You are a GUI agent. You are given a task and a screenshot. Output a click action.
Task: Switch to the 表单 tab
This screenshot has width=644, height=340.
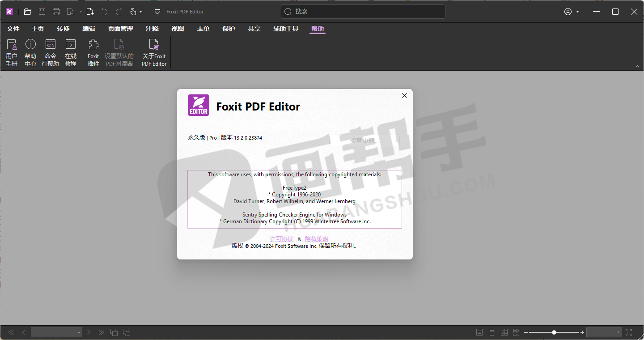coord(203,29)
